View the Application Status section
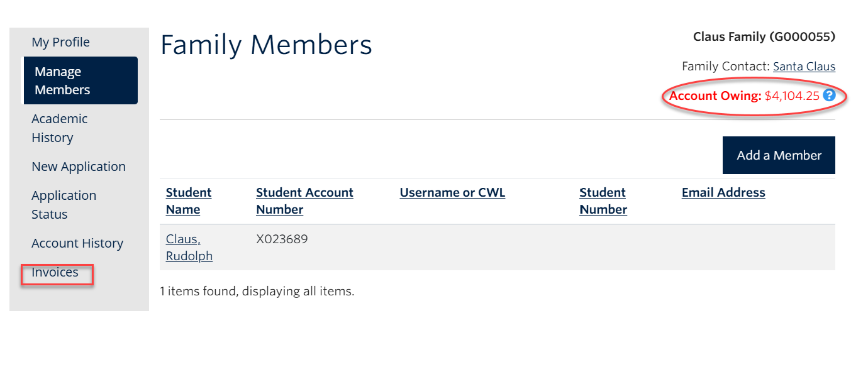The height and width of the screenshot is (367, 868). 64,204
